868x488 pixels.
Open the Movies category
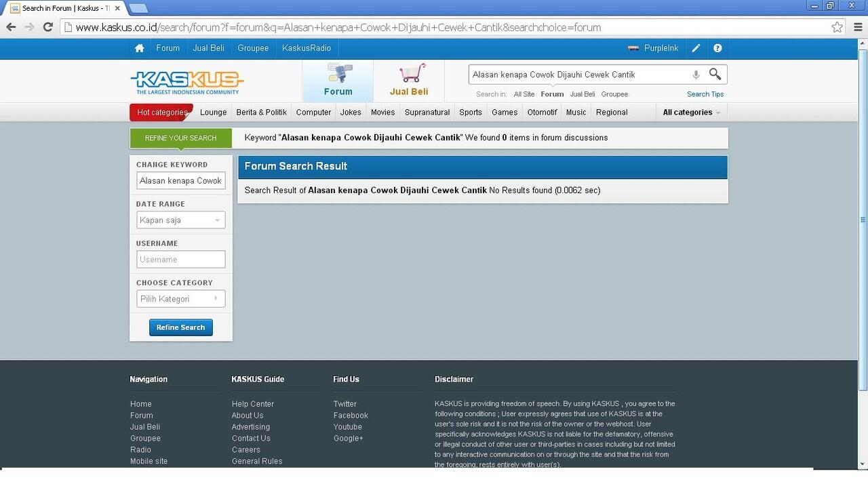[x=382, y=113]
